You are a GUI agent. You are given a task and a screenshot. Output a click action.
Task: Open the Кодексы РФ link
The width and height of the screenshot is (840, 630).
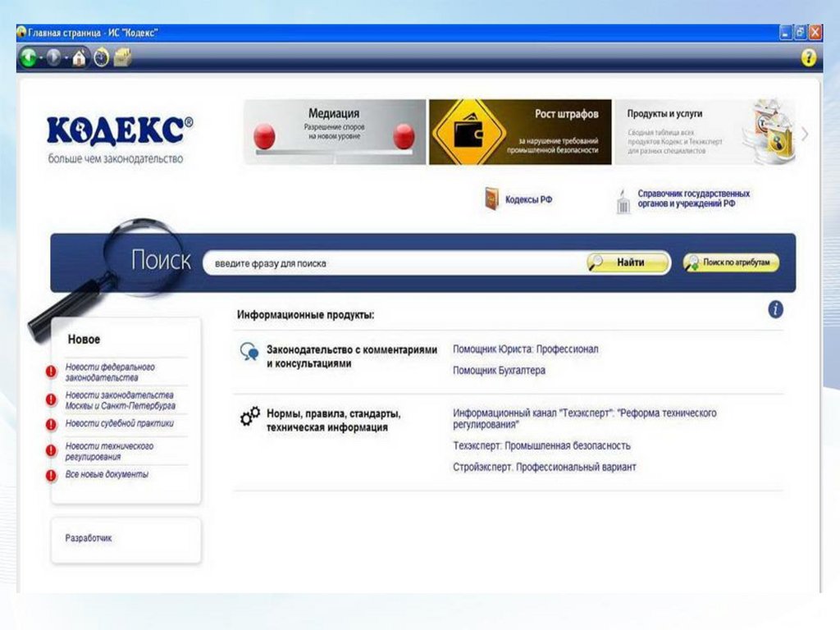pyautogui.click(x=528, y=199)
